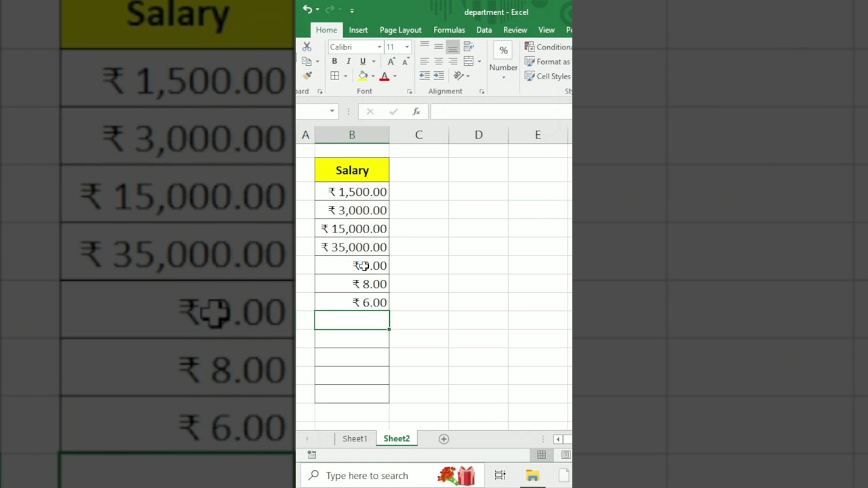This screenshot has width=868, height=488.
Task: Click the macro record status bar icon
Action: tap(312, 455)
